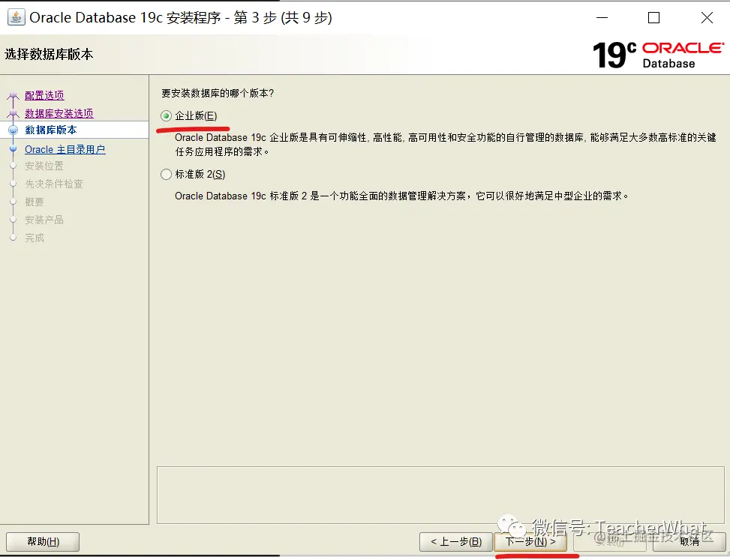Click the Oracle 主目录用户 step bullet icon

(x=13, y=149)
